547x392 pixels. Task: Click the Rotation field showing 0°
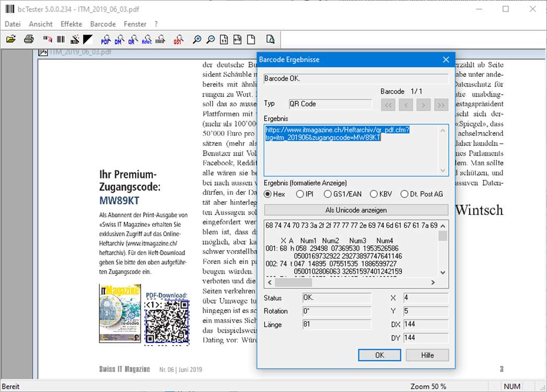(337, 311)
